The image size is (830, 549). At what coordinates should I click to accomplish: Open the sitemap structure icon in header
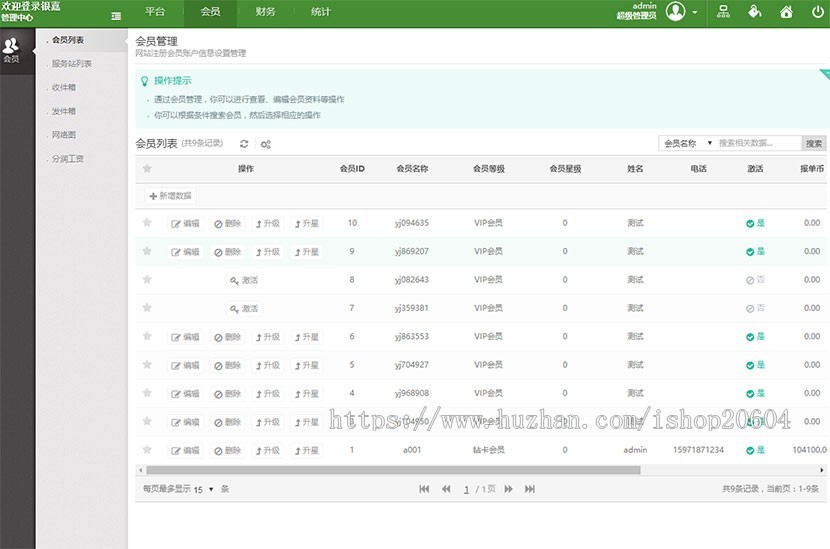tap(723, 11)
